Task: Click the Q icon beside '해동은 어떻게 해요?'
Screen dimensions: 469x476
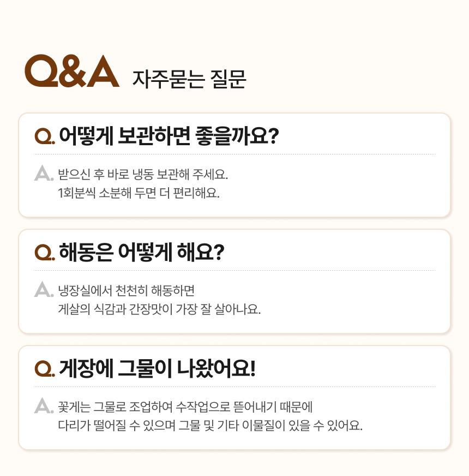Action: 44,252
